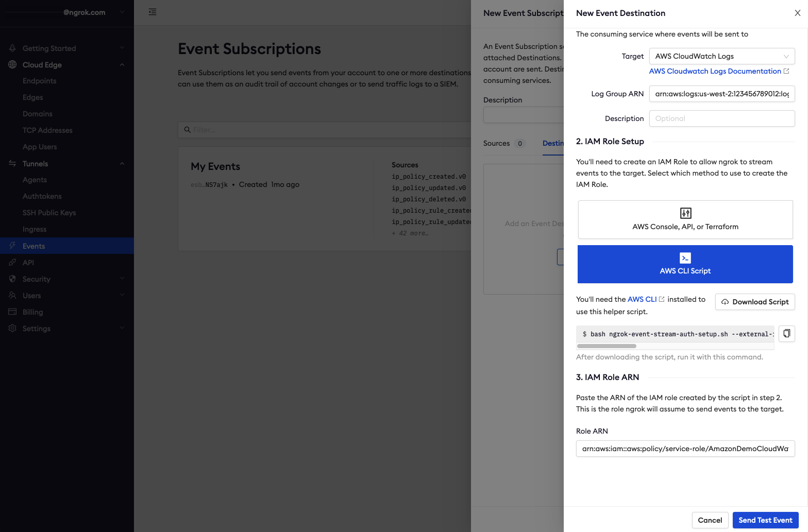This screenshot has height=532, width=808.
Task: Open Agents in the sidebar
Action: coord(35,180)
